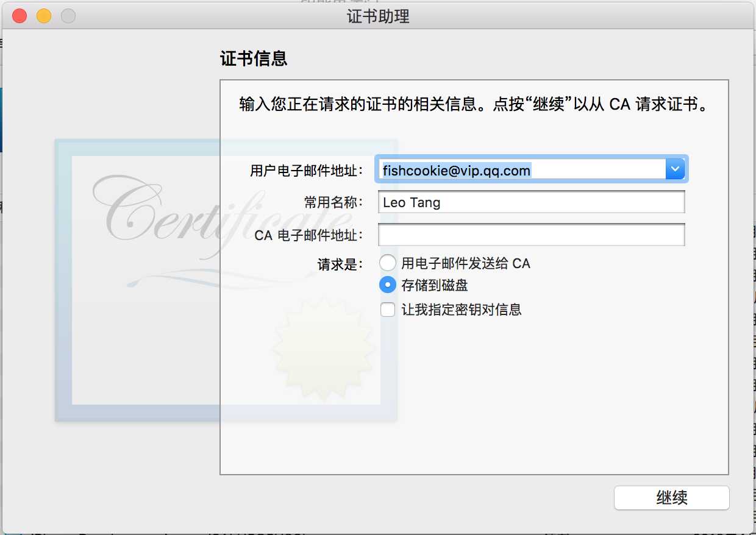Close the 证书助理 window with red button
The height and width of the screenshot is (535, 756).
tap(20, 16)
